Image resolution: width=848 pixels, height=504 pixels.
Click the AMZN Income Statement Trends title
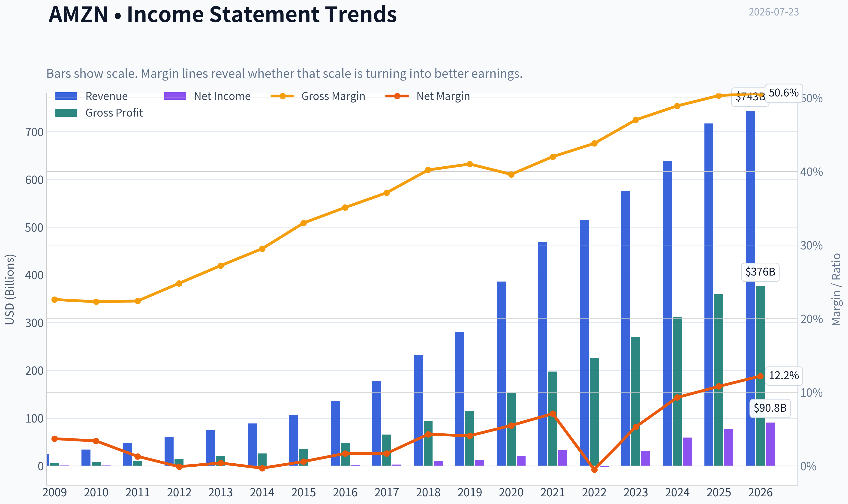pyautogui.click(x=223, y=14)
